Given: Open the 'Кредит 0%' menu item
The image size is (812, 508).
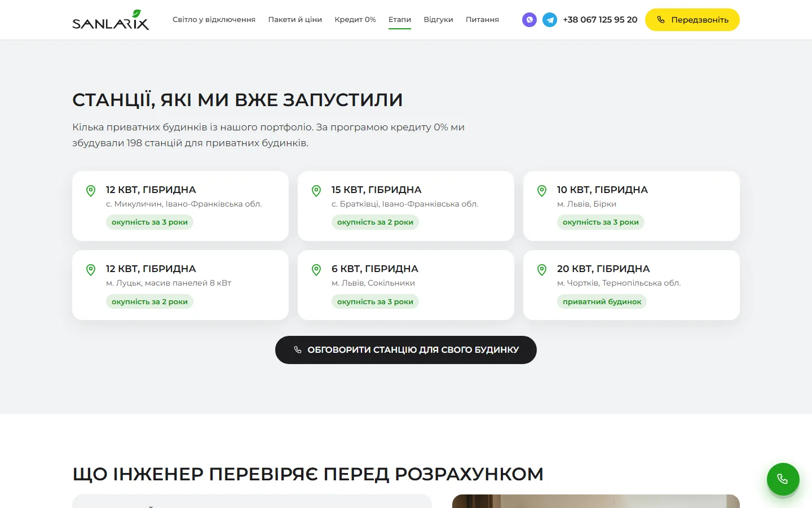Looking at the screenshot, I should tap(355, 20).
